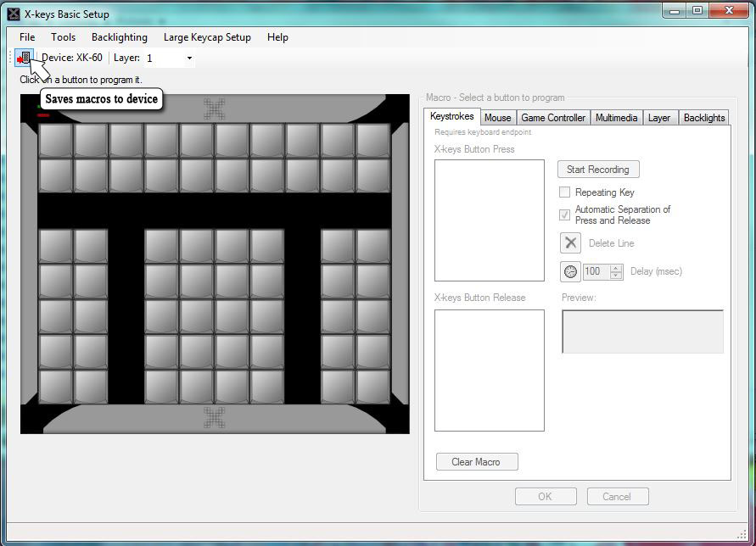Click the Delete Line X icon
This screenshot has height=546, width=756.
[x=571, y=243]
